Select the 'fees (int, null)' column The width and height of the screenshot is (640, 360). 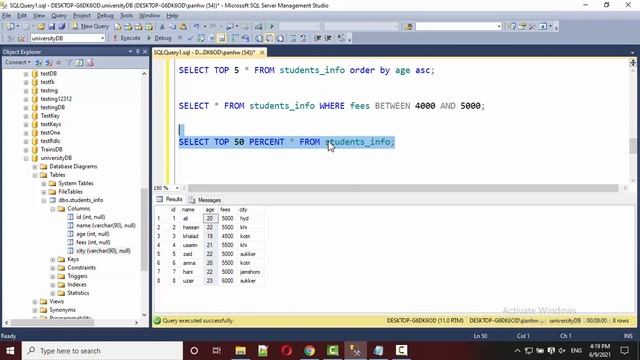[x=93, y=242]
